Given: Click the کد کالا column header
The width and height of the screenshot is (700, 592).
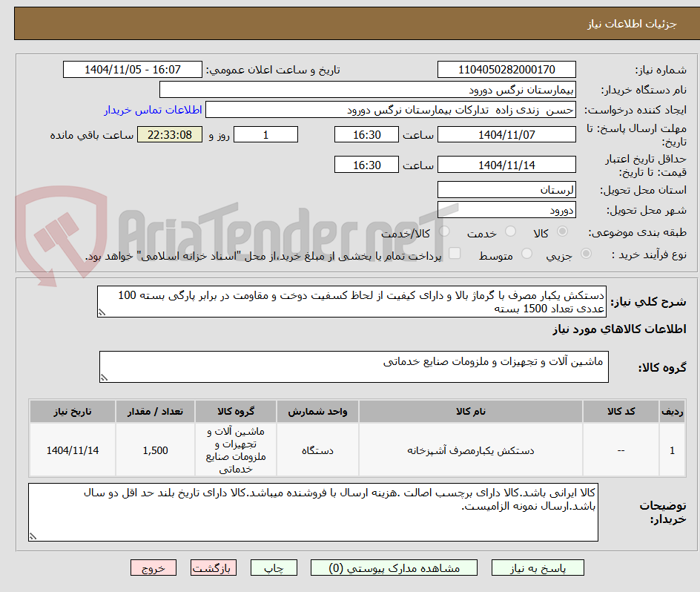Looking at the screenshot, I should coord(621,412).
